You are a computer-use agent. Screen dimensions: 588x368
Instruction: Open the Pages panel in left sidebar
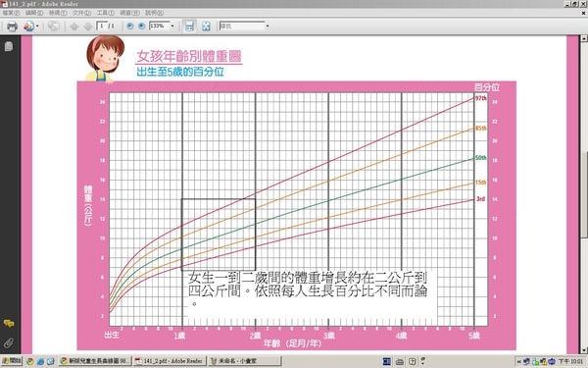(8, 46)
